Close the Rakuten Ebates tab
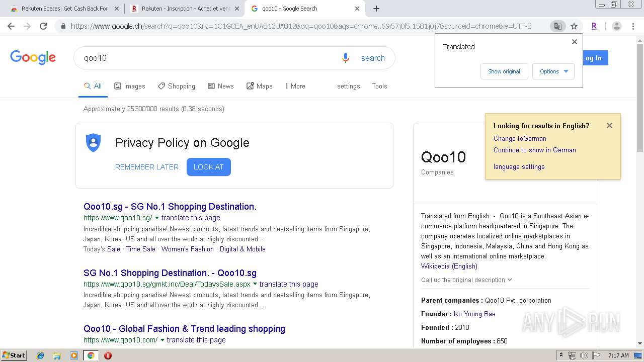Screen dimensions: 644x362 point(116,9)
